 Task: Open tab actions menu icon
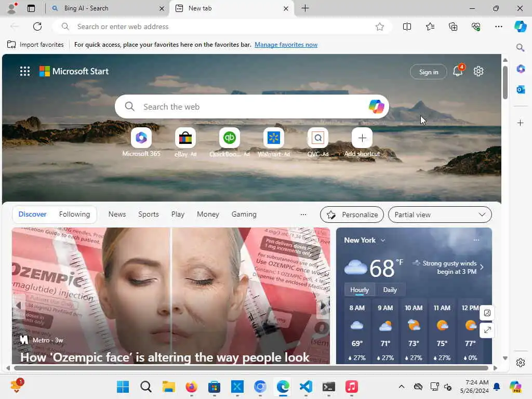coord(31,8)
